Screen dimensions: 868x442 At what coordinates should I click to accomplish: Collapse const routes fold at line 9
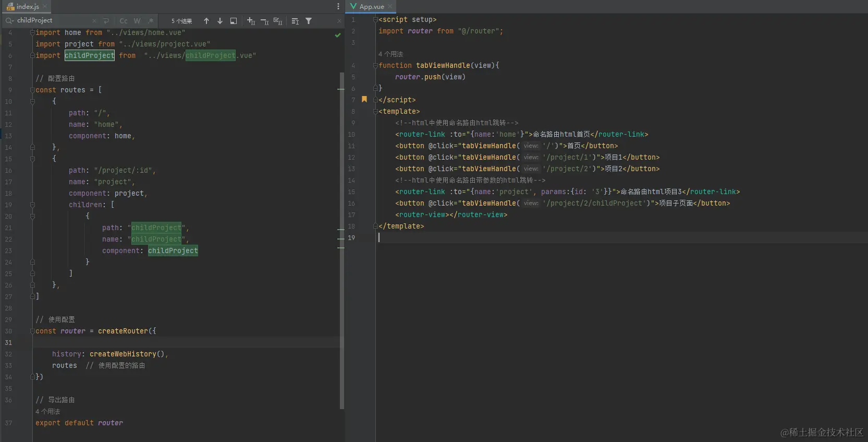[x=32, y=90]
